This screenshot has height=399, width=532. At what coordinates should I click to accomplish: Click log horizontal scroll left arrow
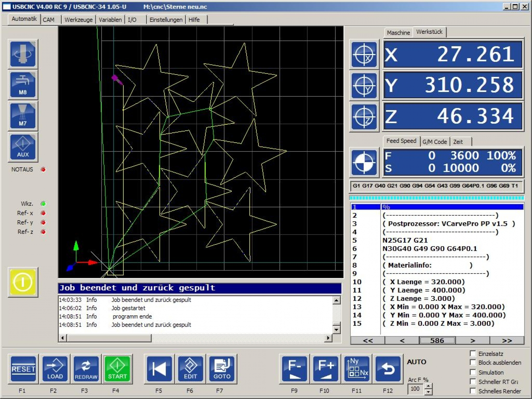pyautogui.click(x=63, y=338)
